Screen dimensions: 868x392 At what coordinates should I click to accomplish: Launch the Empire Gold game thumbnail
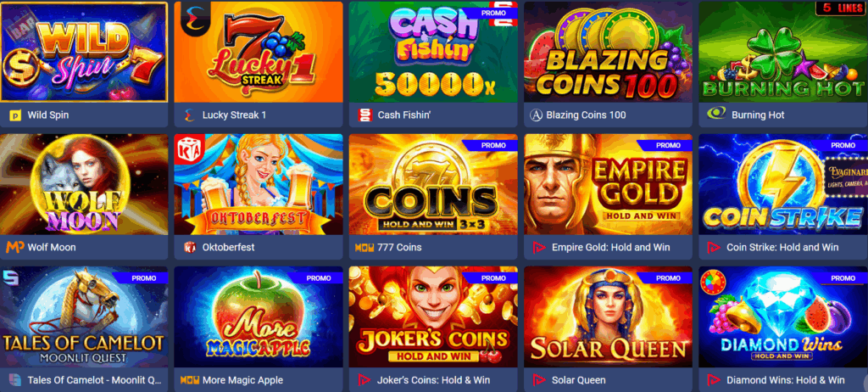point(608,185)
